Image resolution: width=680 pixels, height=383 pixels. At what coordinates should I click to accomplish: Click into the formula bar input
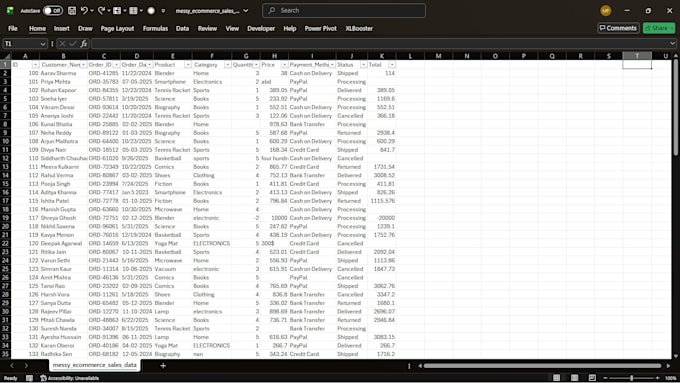point(379,43)
